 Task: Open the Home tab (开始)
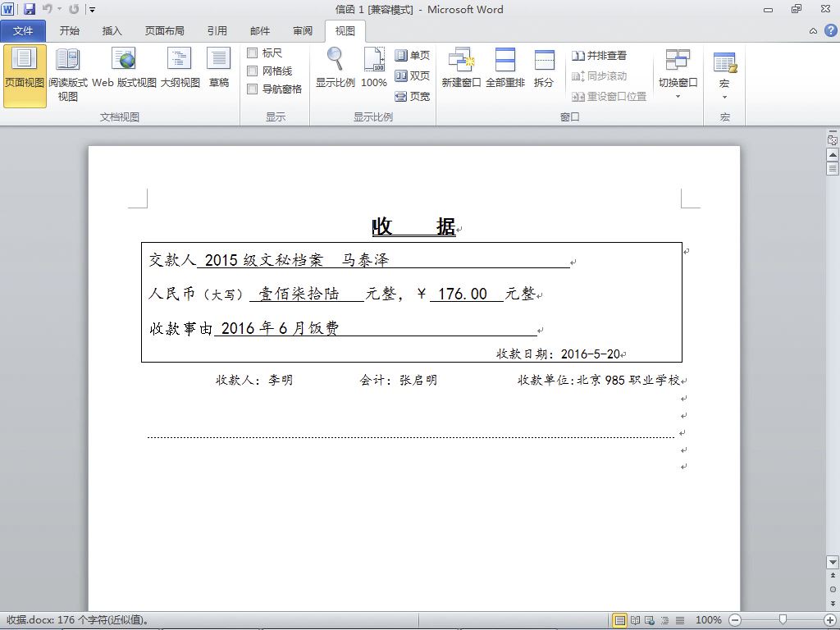click(x=69, y=31)
